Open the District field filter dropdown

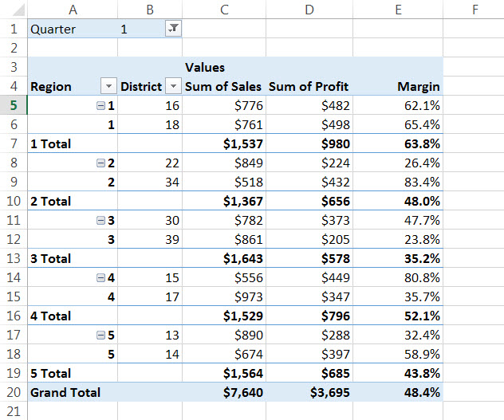coord(173,86)
